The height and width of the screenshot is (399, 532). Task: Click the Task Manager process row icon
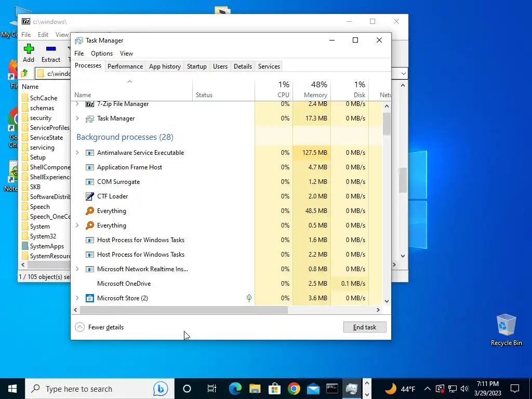89,118
